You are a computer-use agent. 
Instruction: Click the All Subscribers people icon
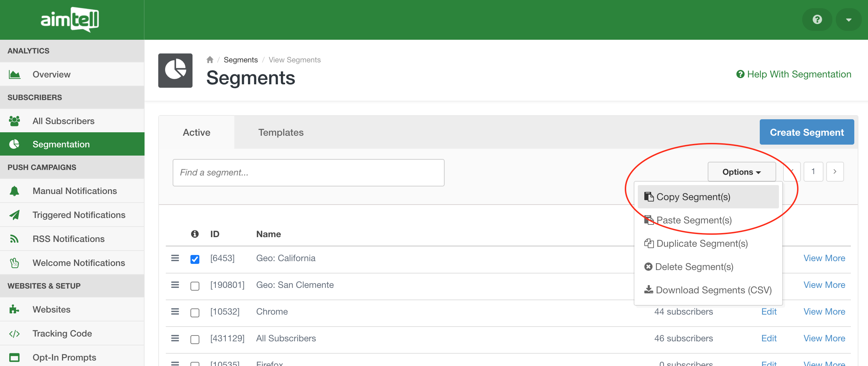14,121
